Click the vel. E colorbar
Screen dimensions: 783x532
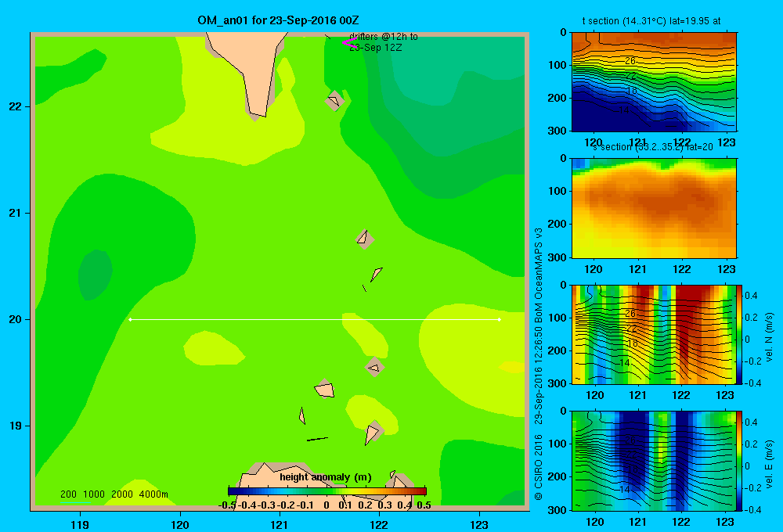(x=740, y=460)
